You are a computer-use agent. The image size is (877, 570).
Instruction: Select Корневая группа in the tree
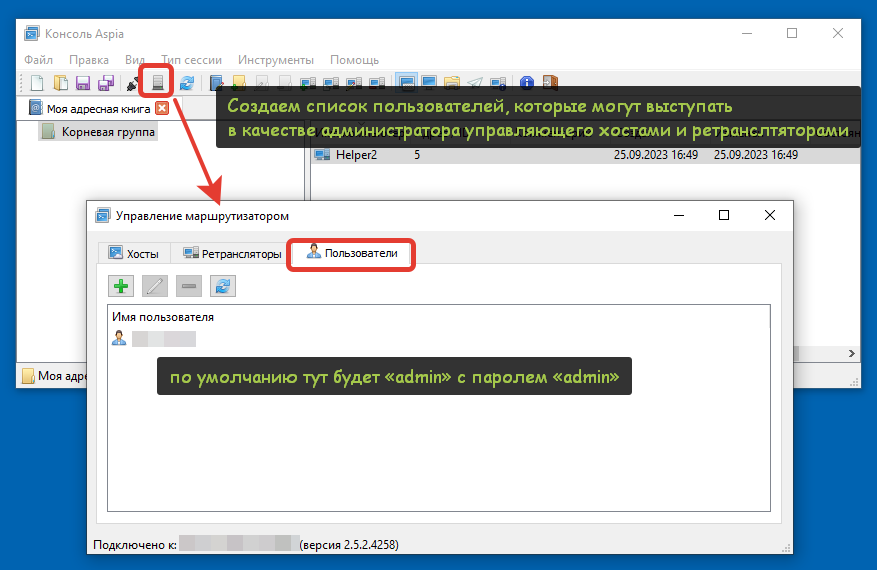click(109, 132)
